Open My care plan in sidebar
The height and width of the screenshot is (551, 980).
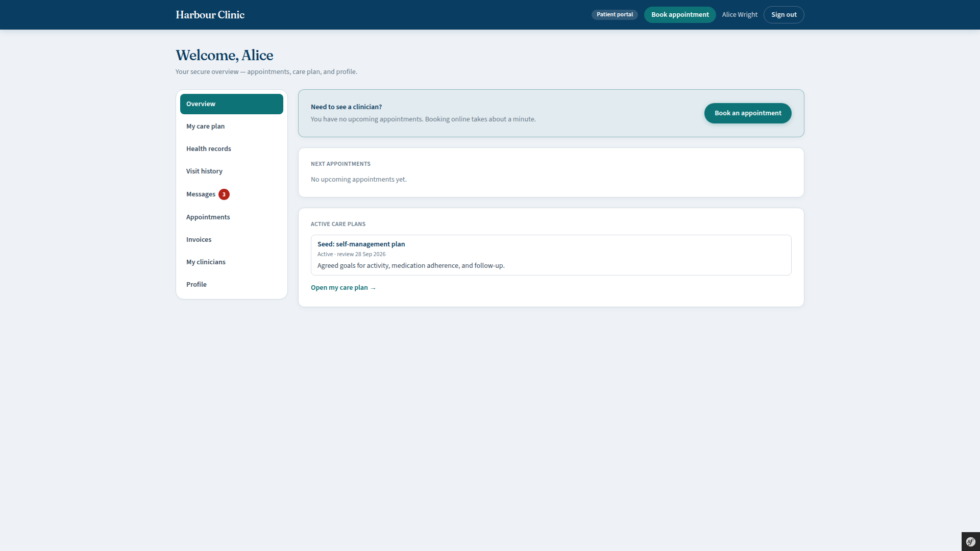[232, 127]
